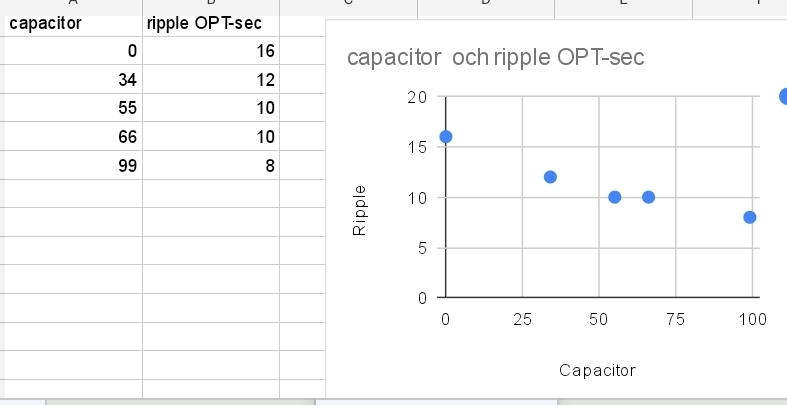
Task: Click the 'Capacitor' horizontal axis title
Action: [597, 370]
